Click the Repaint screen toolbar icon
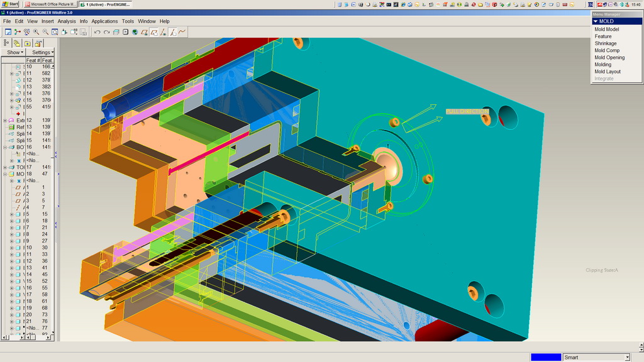Screen dimensions: 644x362 [x=8, y=32]
